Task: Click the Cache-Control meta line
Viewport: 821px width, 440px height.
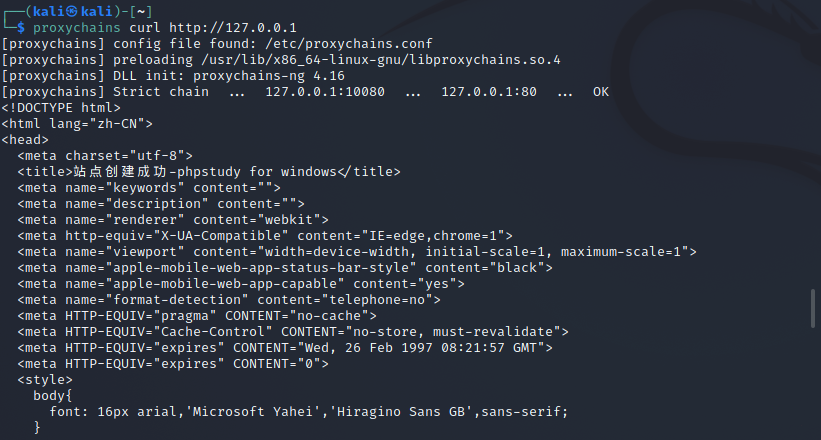Action: point(292,331)
